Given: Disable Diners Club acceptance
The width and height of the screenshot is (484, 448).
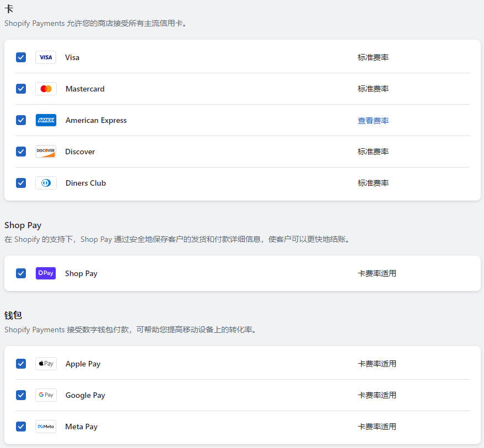Looking at the screenshot, I should click(x=20, y=183).
